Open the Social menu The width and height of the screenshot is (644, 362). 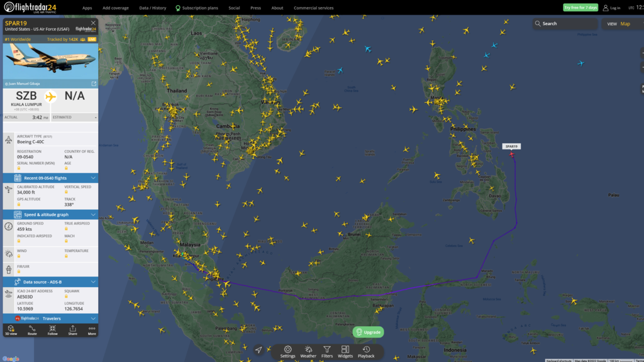pos(234,8)
